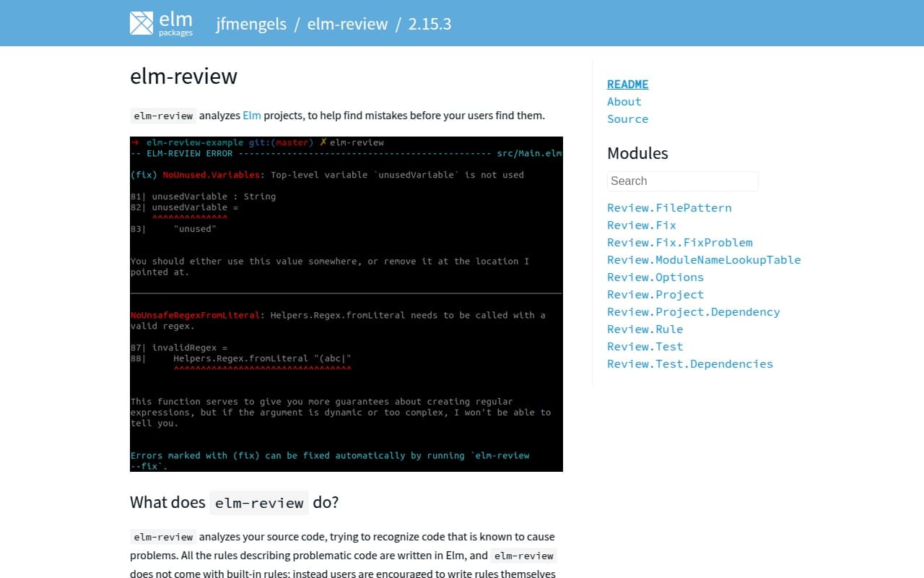Open the Source sidebar link

(x=628, y=119)
